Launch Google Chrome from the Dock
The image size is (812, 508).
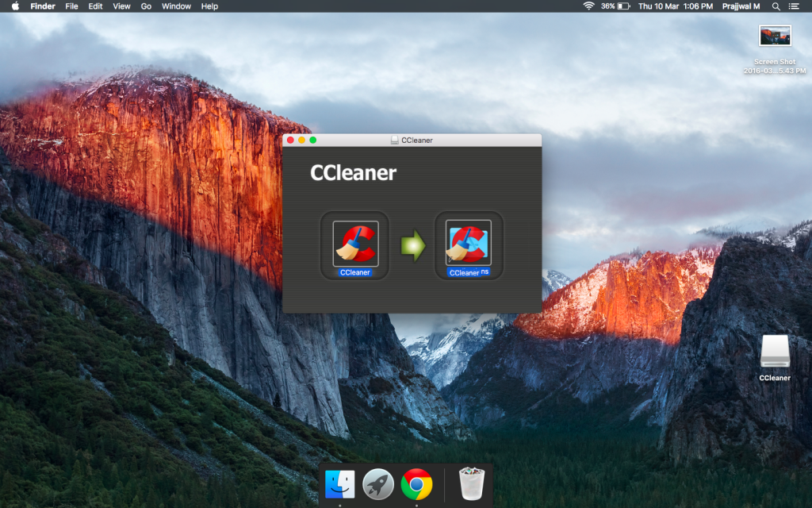tap(416, 484)
